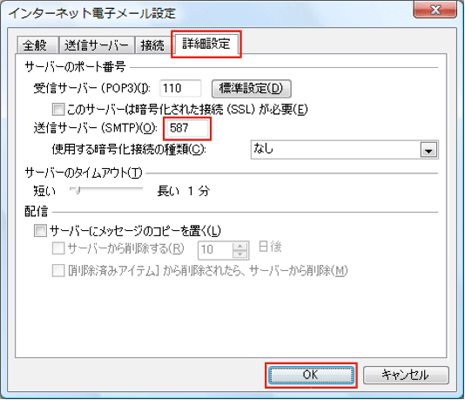465x400 pixels.
Task: Click the キャンセル button
Action: [x=406, y=375]
